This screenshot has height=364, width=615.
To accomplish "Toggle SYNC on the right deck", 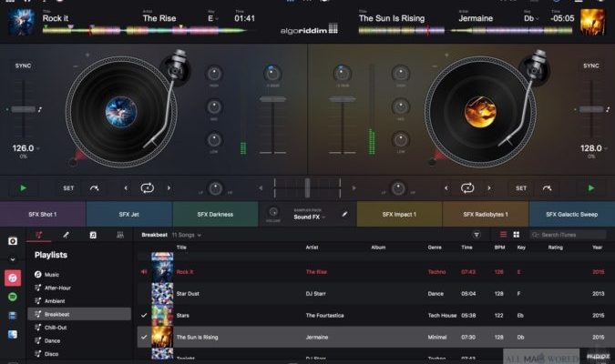I will coord(591,66).
